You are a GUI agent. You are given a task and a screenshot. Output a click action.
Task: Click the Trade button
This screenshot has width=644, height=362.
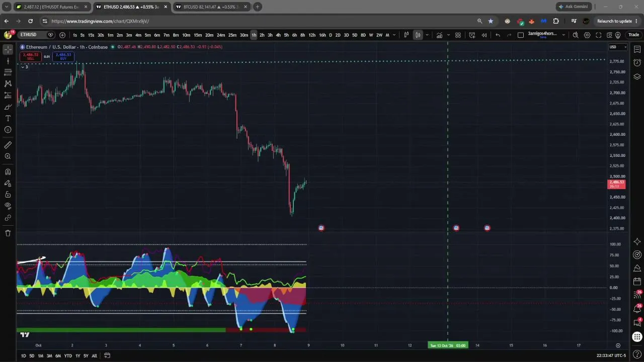click(x=634, y=35)
